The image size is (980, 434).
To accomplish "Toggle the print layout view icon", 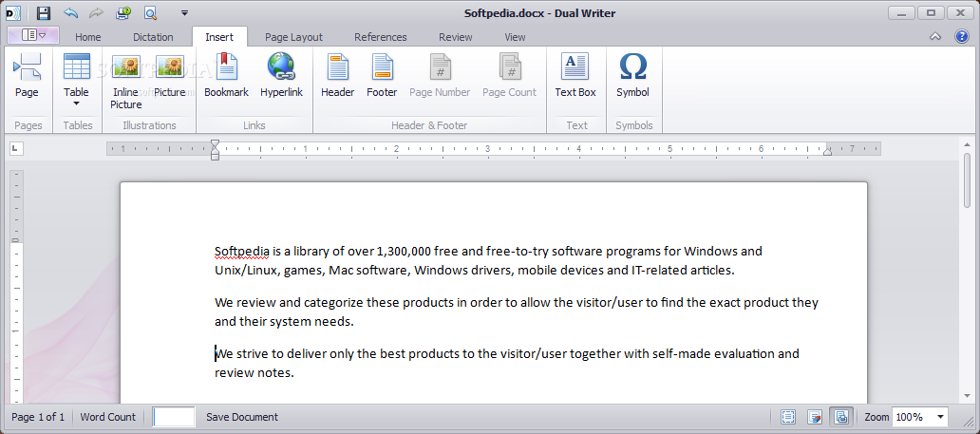I will point(841,417).
